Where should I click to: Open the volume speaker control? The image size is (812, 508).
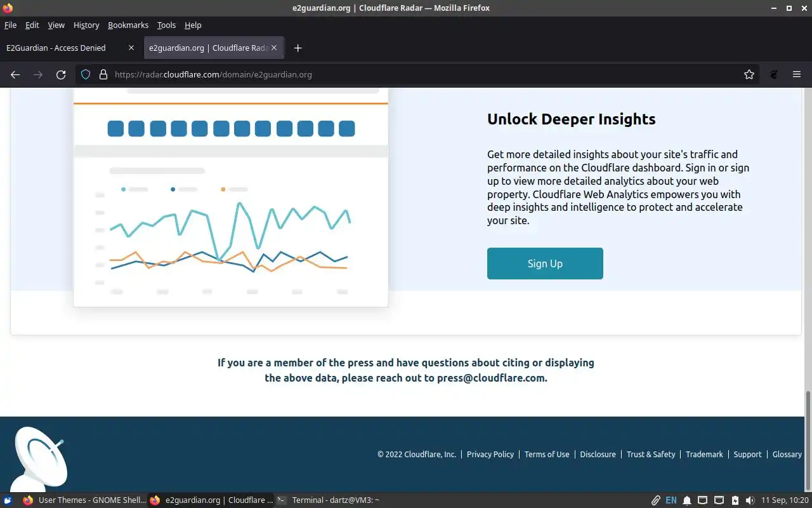[750, 500]
